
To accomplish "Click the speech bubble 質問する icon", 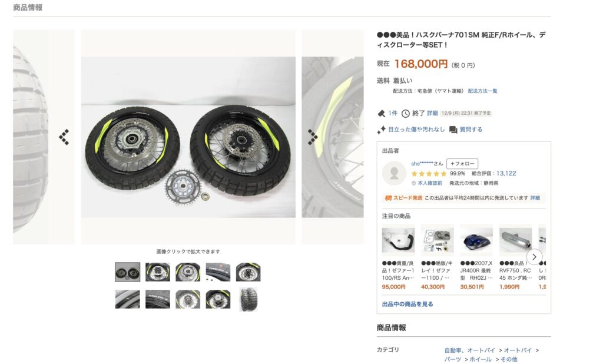I will (x=453, y=130).
